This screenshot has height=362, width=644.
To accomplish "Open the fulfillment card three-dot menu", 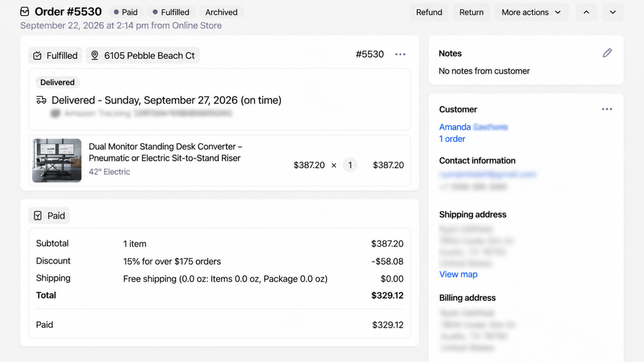I will pos(400,54).
